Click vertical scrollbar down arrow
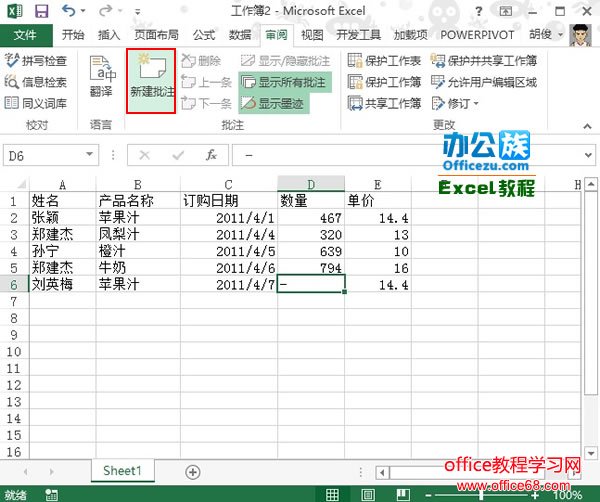Image resolution: width=600 pixels, height=502 pixels. 591,453
